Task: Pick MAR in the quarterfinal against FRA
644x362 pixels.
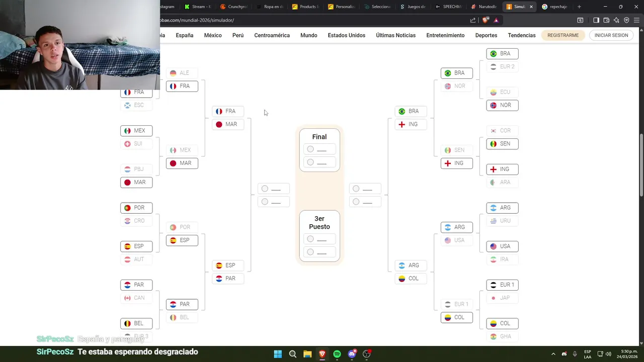Action: pos(228,124)
